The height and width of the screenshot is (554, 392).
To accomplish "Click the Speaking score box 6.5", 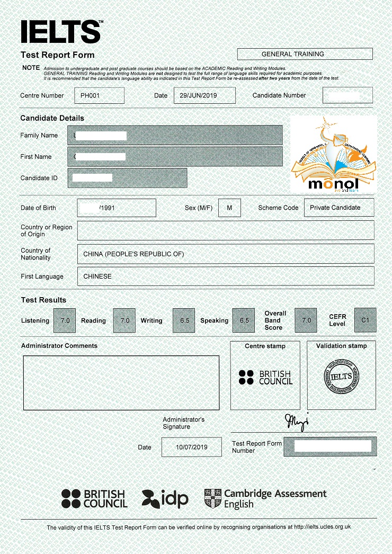I will coord(244,320).
